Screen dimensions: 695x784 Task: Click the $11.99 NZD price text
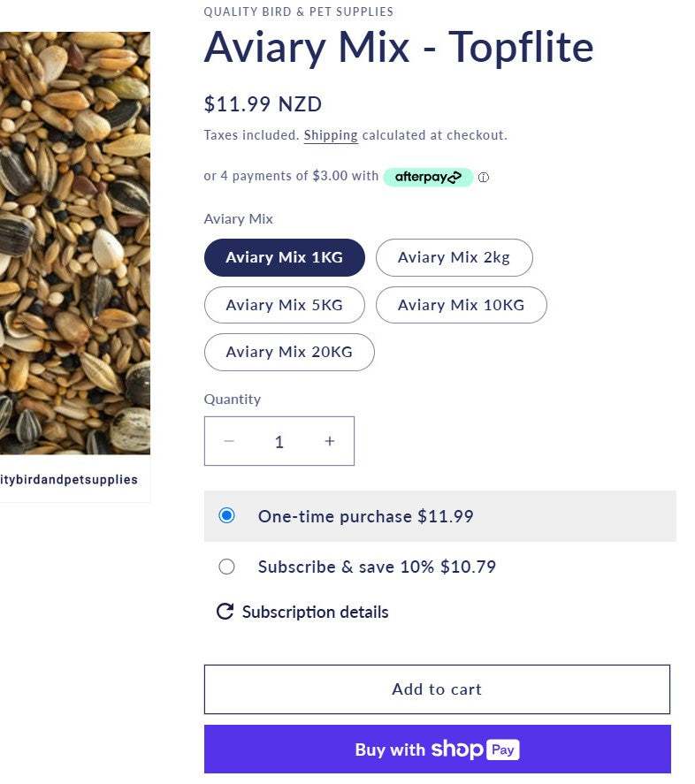(263, 104)
